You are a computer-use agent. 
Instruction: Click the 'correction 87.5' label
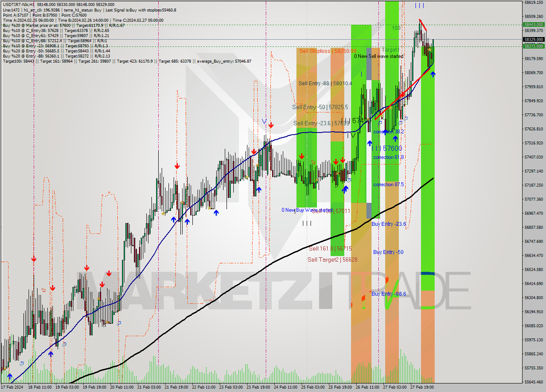388,184
